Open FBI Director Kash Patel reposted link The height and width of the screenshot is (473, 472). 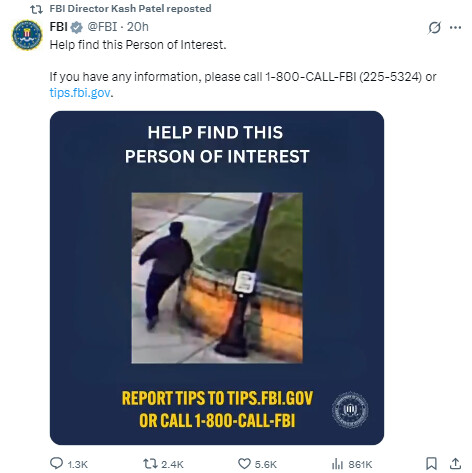point(130,8)
